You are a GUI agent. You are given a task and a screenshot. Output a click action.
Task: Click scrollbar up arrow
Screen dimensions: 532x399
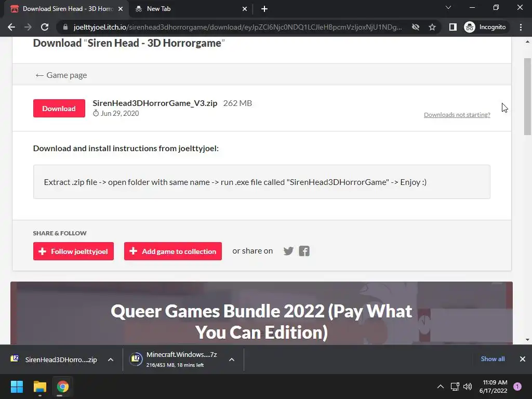click(x=527, y=42)
